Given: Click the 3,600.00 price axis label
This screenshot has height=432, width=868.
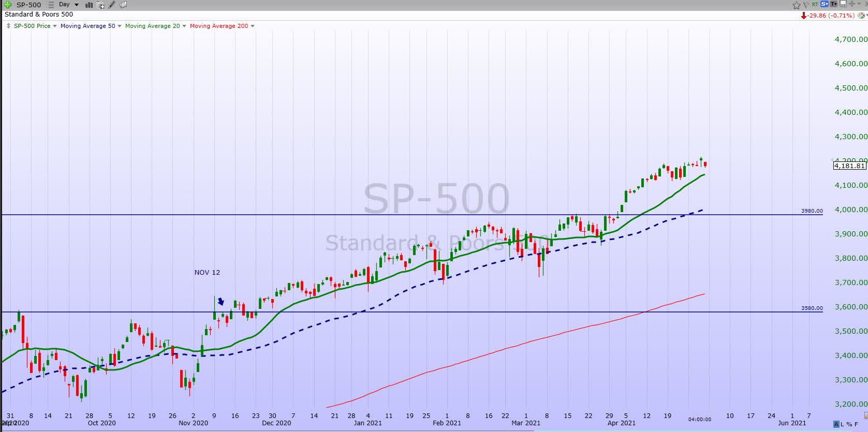Looking at the screenshot, I should (x=851, y=307).
